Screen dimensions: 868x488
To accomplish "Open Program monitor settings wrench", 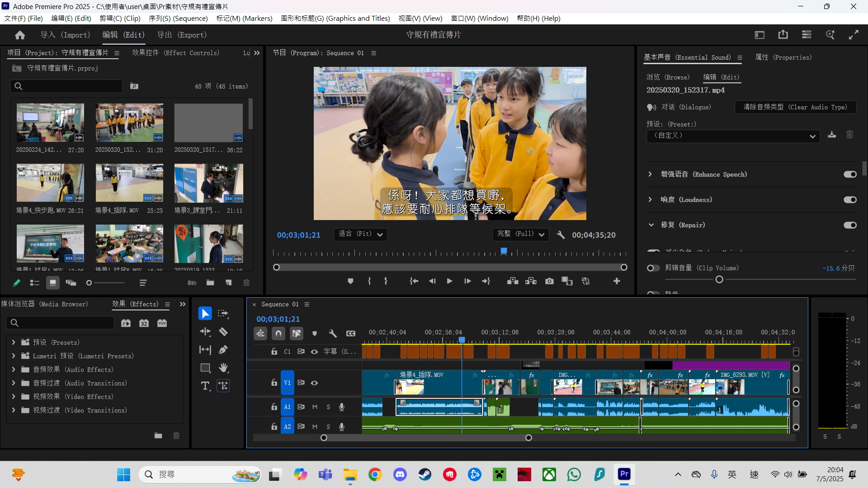I will point(561,235).
